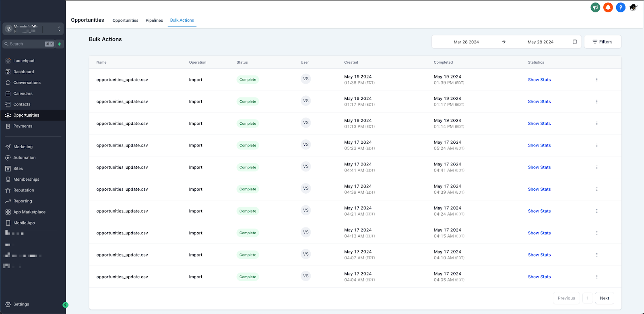644x314 pixels.
Task: Select the Mar 28 2024 start date
Action: (x=466, y=42)
